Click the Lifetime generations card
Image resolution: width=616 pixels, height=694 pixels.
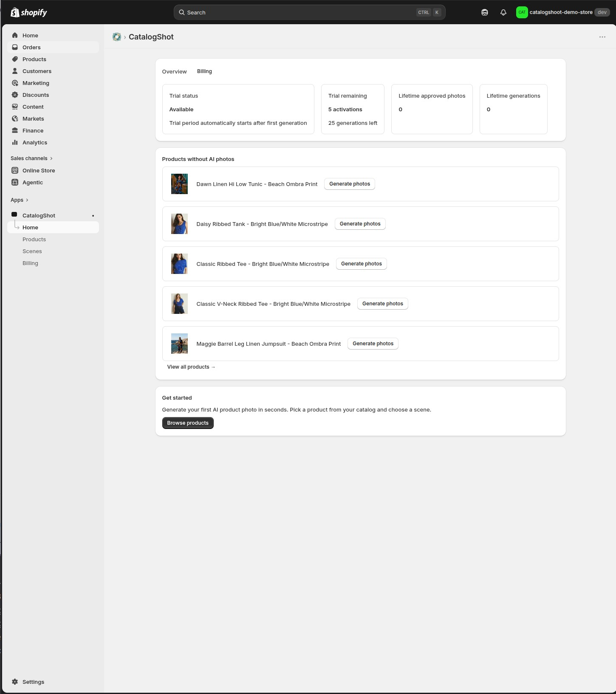(x=513, y=109)
